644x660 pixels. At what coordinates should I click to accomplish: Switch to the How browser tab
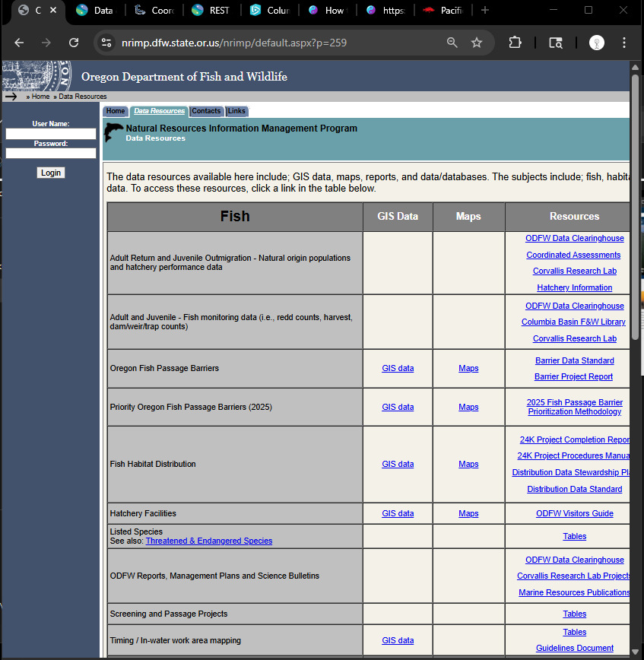[327, 10]
